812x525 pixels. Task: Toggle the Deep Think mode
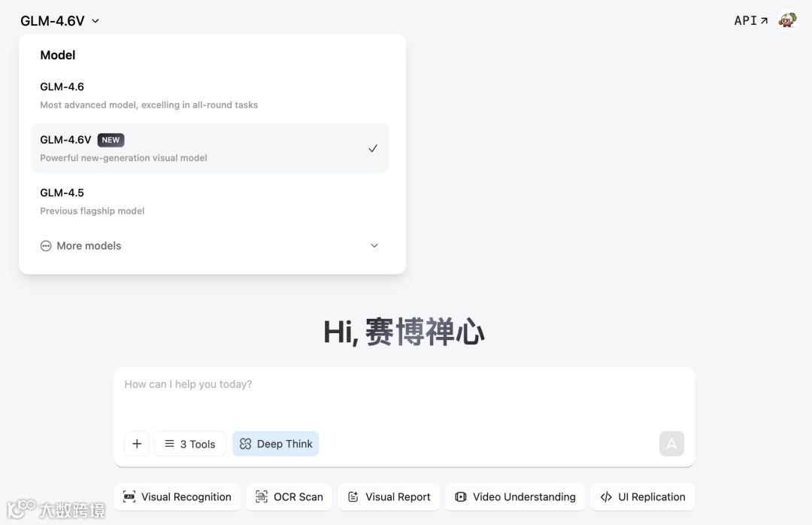(x=275, y=444)
